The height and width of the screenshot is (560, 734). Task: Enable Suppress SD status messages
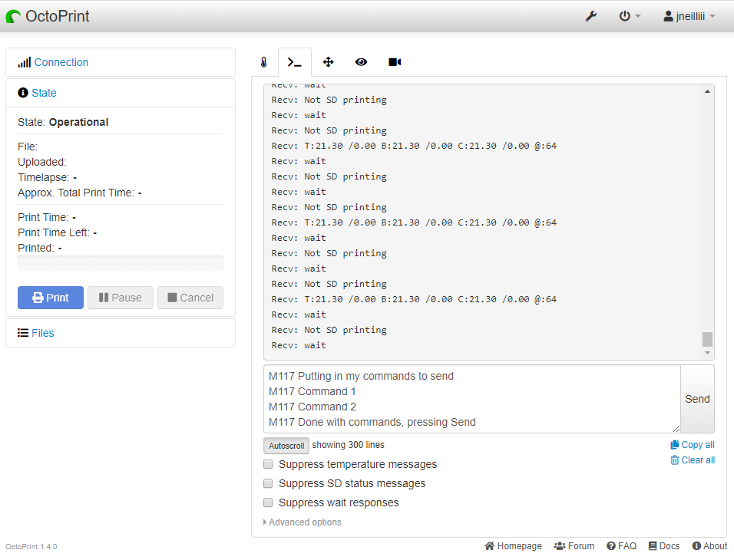pos(268,483)
